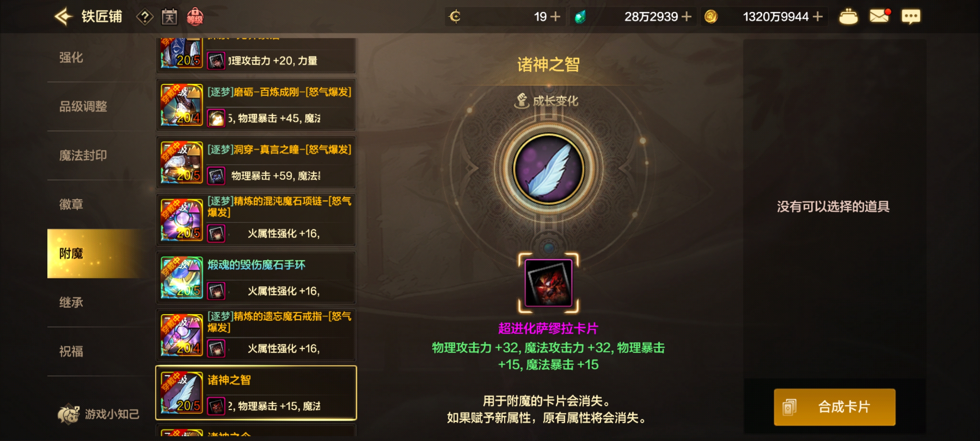This screenshot has width=980, height=441.
Task: Click the 合成卡片 button
Action: tap(834, 407)
